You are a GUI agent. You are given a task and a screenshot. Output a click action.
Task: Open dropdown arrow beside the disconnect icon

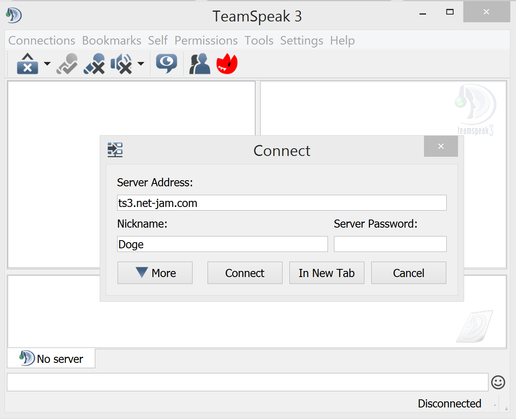click(47, 64)
